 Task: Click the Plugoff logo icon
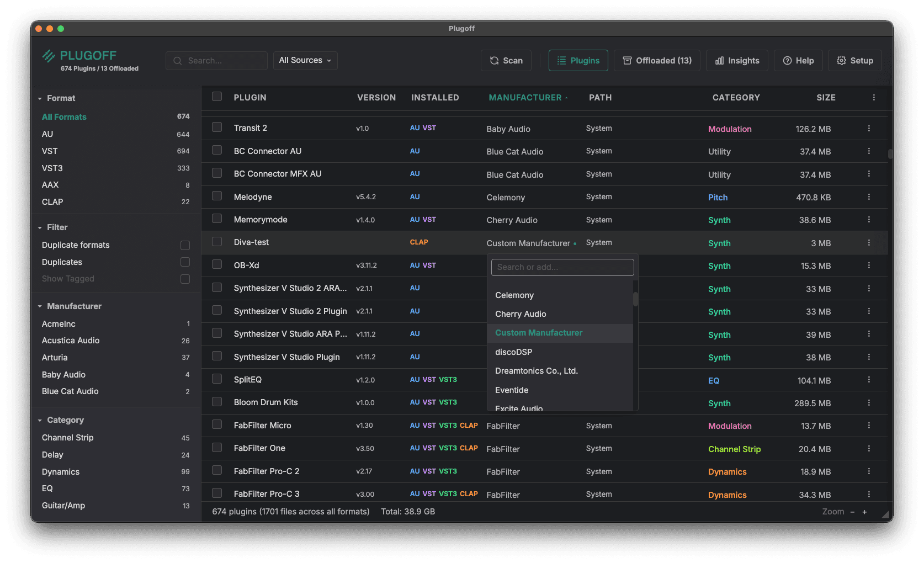click(x=49, y=56)
